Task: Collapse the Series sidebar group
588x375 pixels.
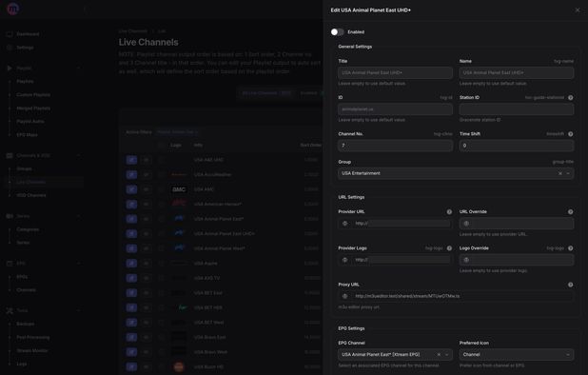Action: (79, 216)
